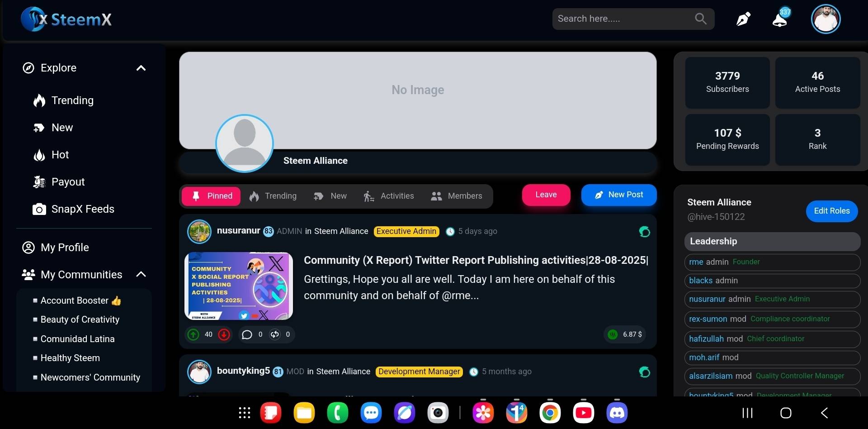Viewport: 868px width, 429px height.
Task: Click the search magnifier icon
Action: coord(700,19)
